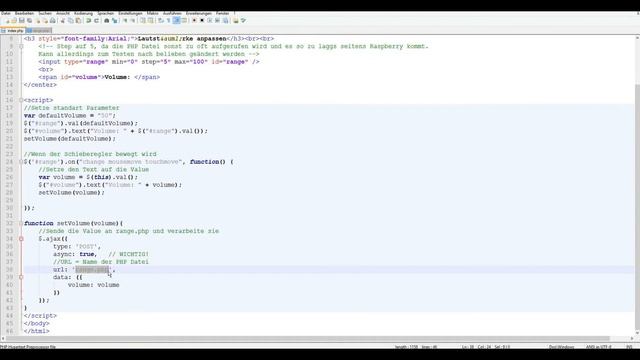640x360 pixels.
Task: Switch to the inactive second document tab
Action: (x=39, y=31)
